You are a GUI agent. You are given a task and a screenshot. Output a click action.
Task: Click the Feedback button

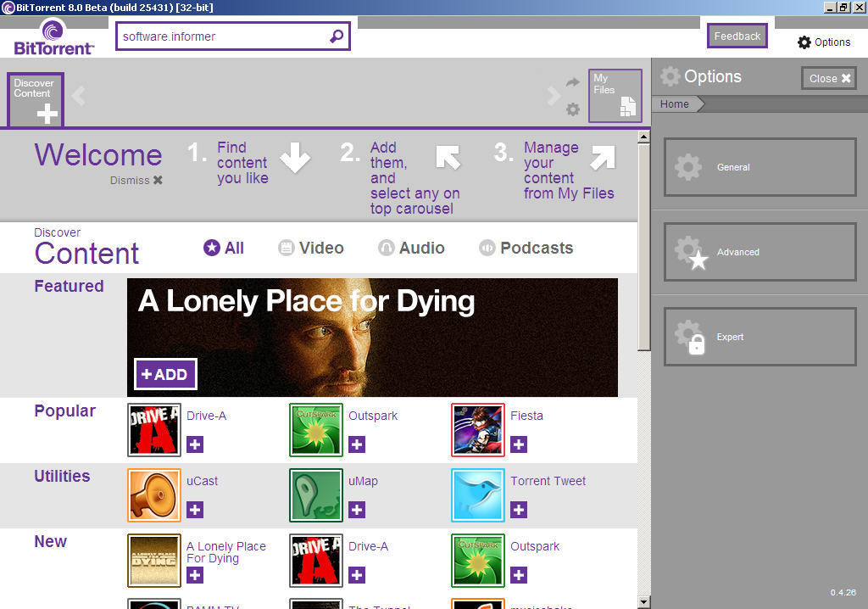(737, 36)
